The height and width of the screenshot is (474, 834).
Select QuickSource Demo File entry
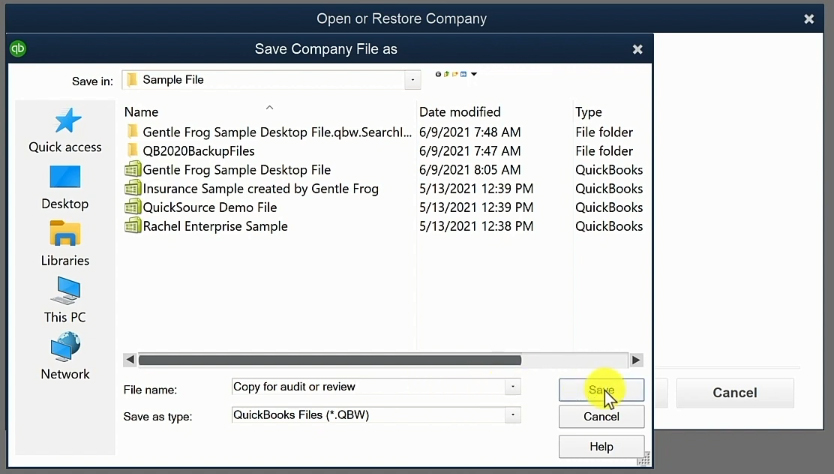coord(210,207)
